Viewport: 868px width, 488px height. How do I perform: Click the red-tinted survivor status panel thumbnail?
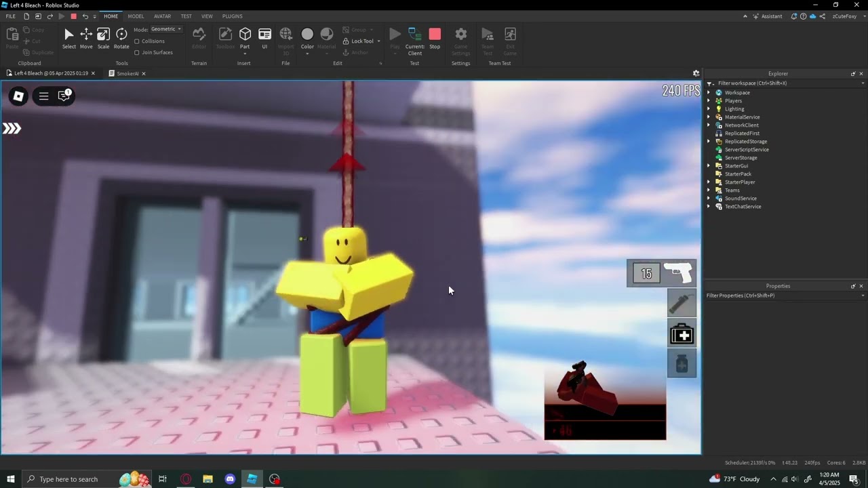605,400
